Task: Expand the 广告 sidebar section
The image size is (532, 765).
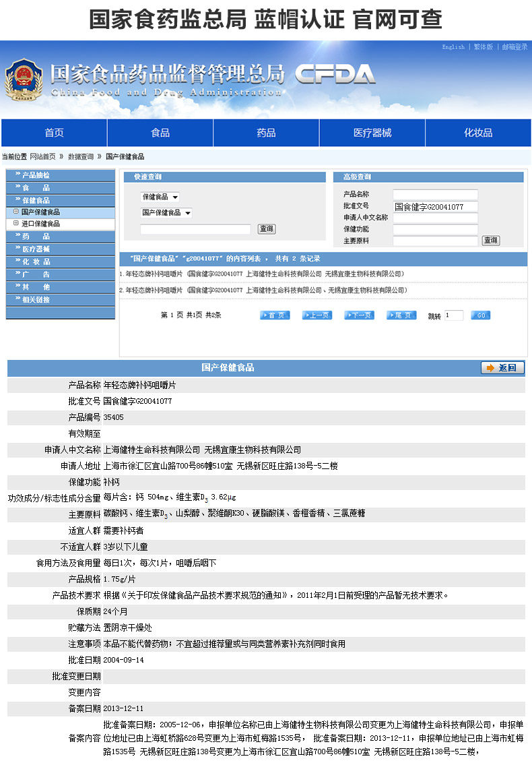Action: pyautogui.click(x=61, y=275)
